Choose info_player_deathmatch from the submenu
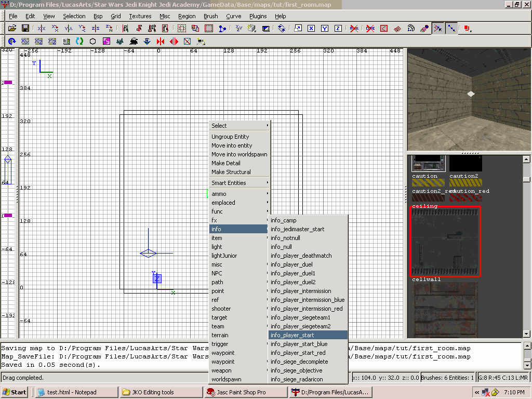Viewport: 532px width, 399px height. (308, 256)
